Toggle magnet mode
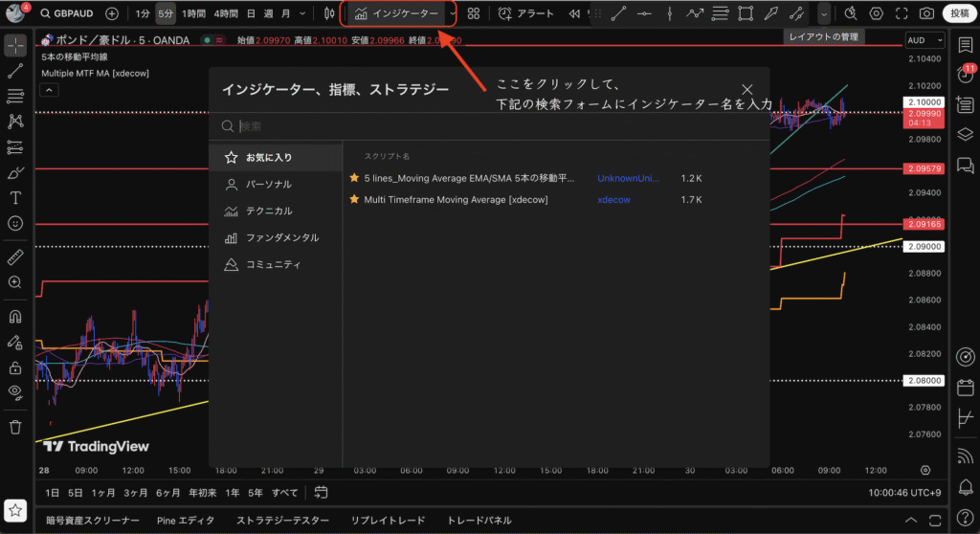This screenshot has width=980, height=534. point(15,317)
